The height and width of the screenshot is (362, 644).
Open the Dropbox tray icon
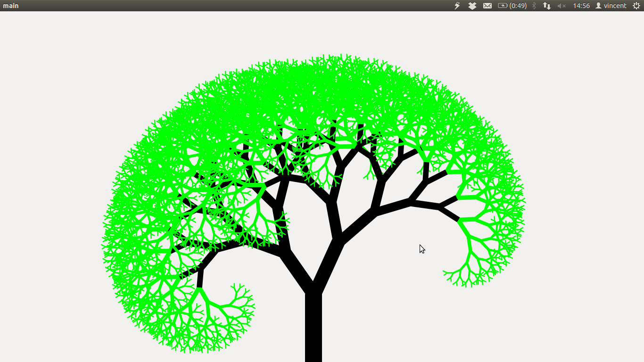(x=472, y=6)
